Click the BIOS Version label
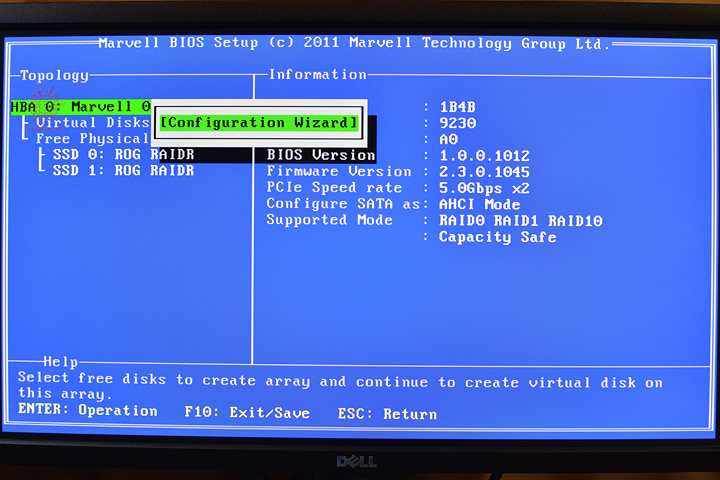Image resolution: width=720 pixels, height=480 pixels. (x=321, y=155)
